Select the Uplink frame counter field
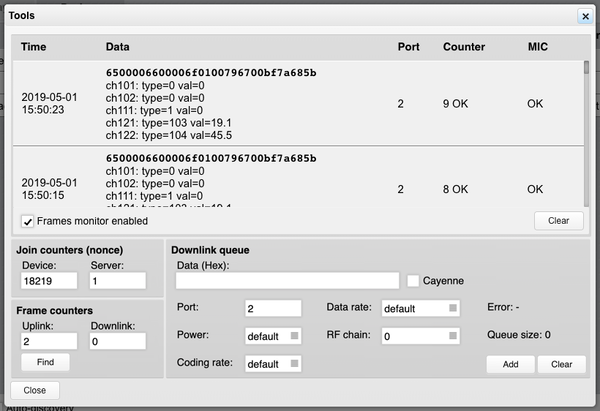 click(49, 341)
